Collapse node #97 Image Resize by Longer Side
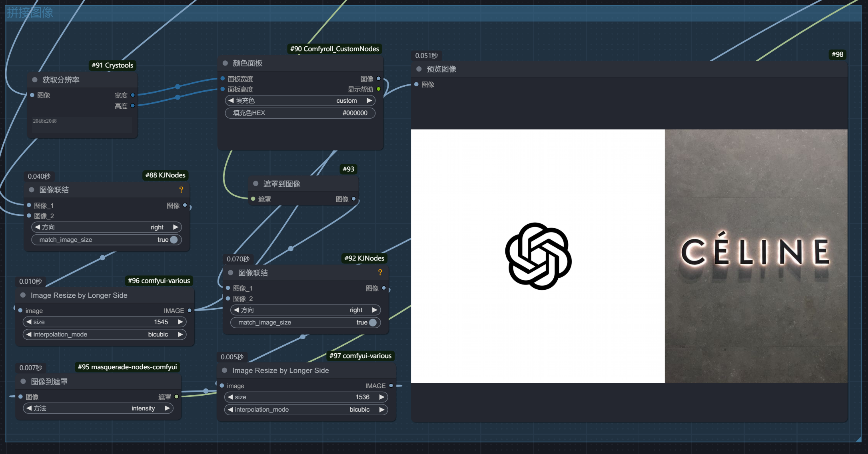 225,370
